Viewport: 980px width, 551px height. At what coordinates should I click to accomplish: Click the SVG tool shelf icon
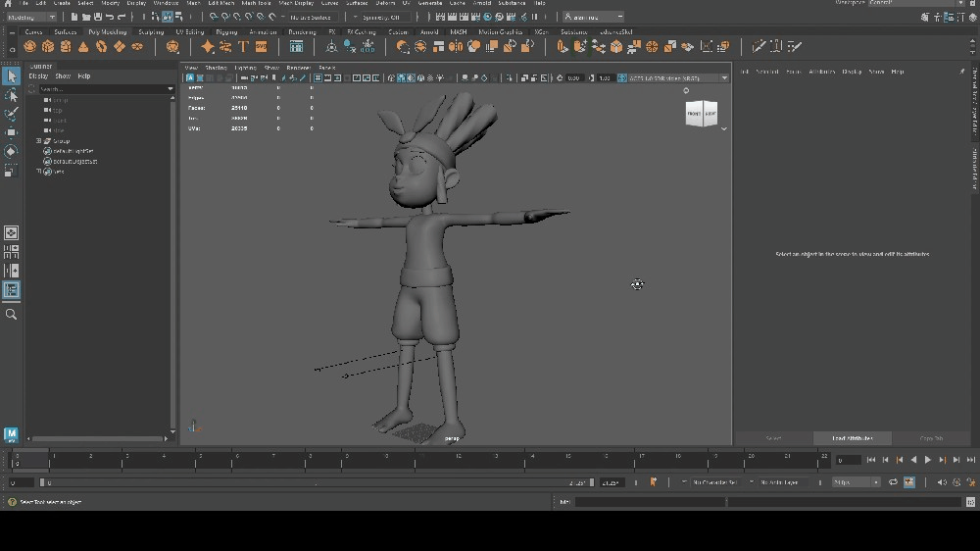coord(261,46)
